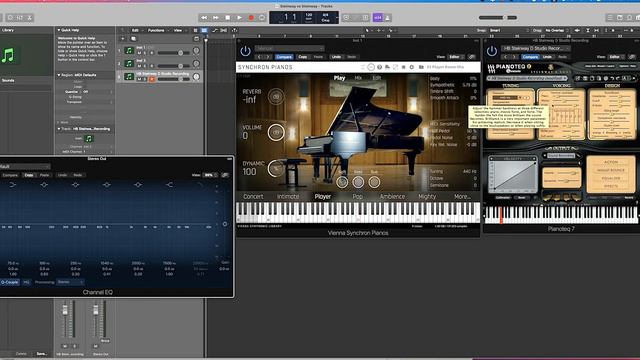Select the Intimate preset category
Image resolution: width=640 pixels, height=360 pixels.
(x=288, y=196)
